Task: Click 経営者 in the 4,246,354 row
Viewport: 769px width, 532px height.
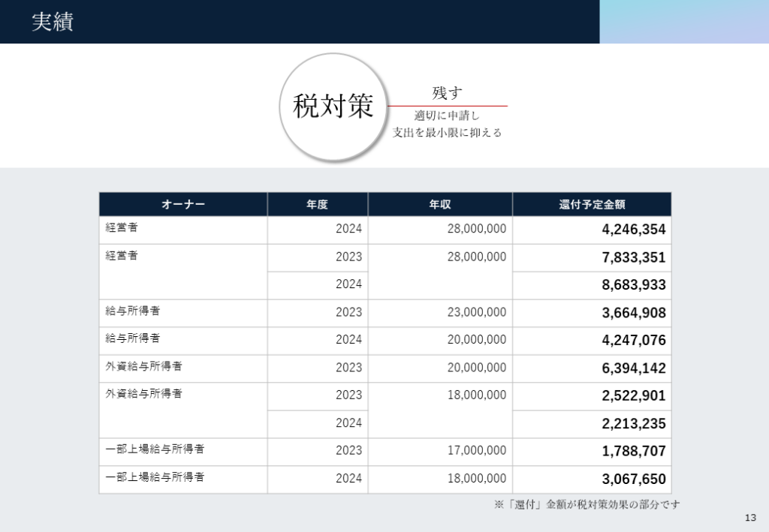Action: pos(122,227)
